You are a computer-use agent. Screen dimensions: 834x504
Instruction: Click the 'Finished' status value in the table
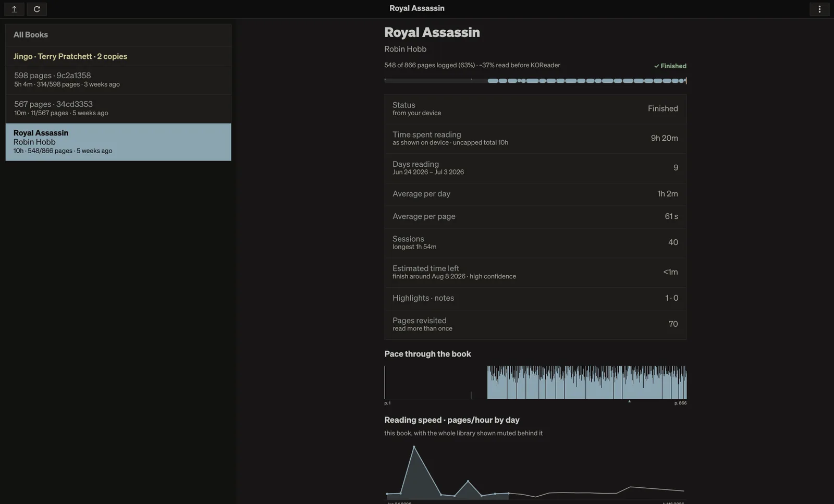click(x=663, y=108)
